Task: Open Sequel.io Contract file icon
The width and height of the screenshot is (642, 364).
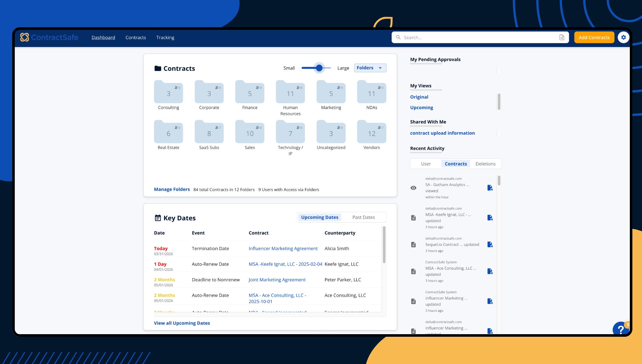Action: coord(490,245)
